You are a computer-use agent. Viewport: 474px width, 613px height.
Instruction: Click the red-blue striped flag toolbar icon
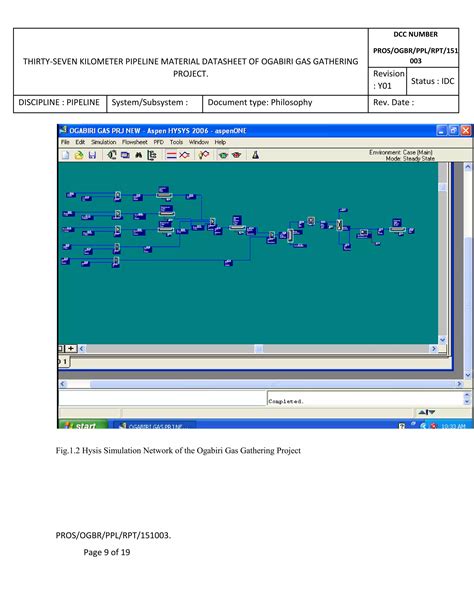171,155
